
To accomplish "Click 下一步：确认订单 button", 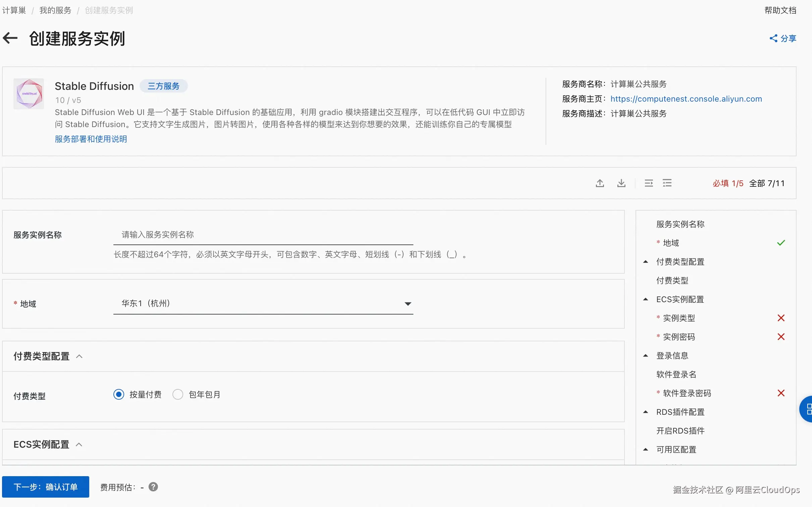I will point(46,487).
